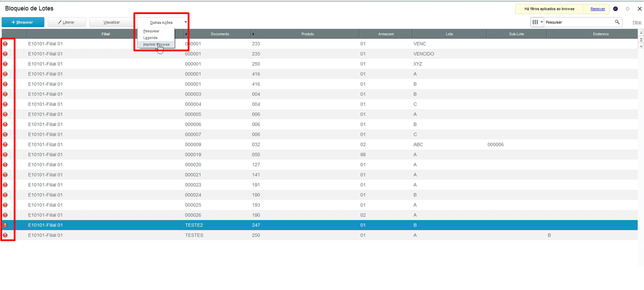Image resolution: width=644 pixels, height=290 pixels.
Task: Click the Lote column header
Action: coord(449,34)
